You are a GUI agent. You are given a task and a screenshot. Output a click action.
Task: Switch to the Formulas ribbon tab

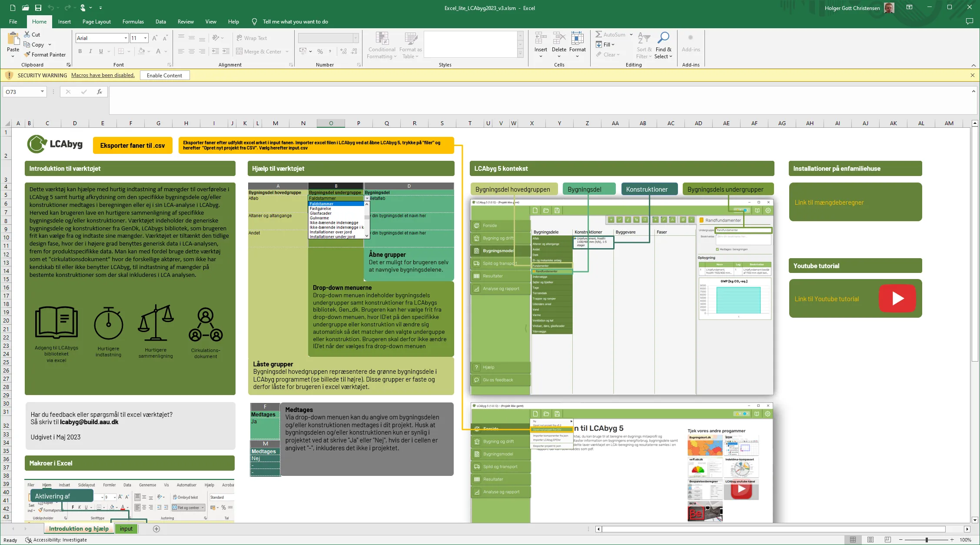point(133,22)
